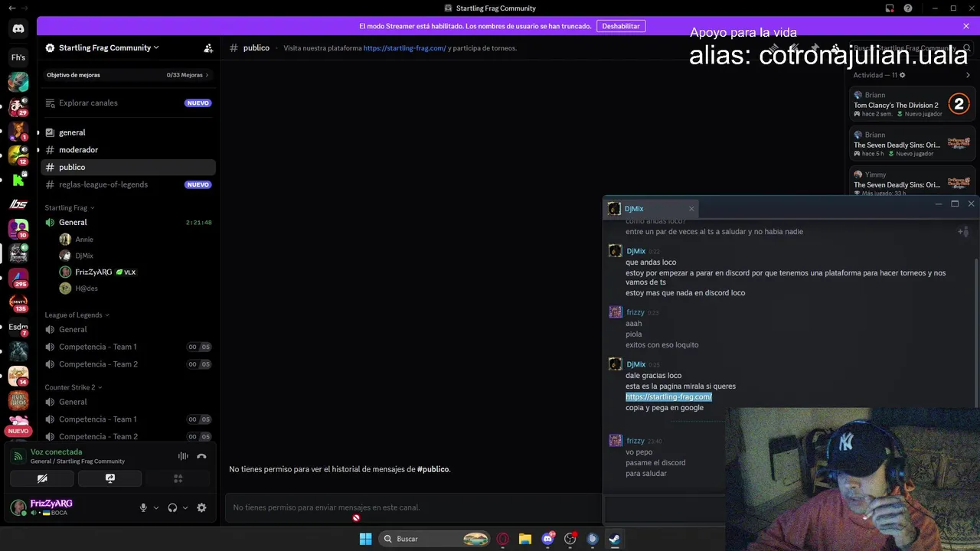The height and width of the screenshot is (551, 980).
Task: Open the Fh's server
Action: 18,57
